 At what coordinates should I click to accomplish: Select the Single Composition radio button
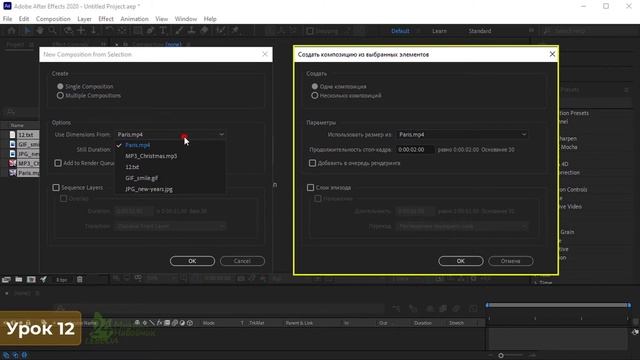[x=60, y=87]
